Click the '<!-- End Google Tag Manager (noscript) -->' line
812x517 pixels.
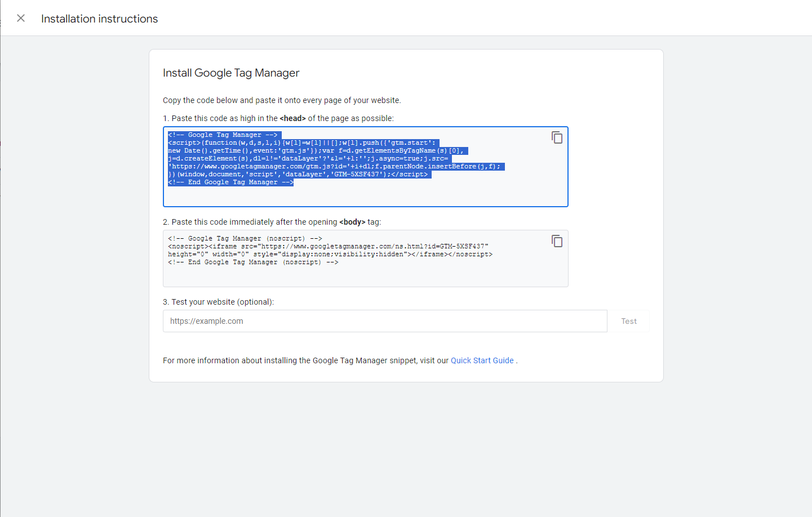[253, 262]
